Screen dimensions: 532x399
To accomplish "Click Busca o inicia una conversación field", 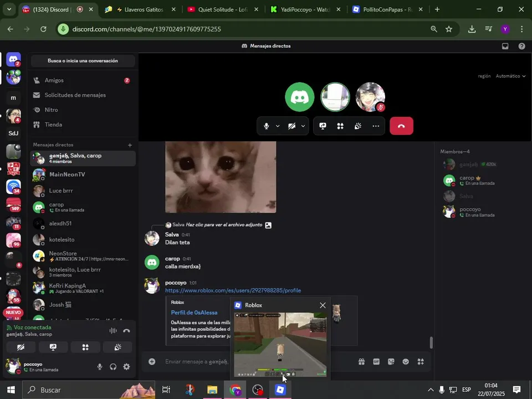I will click(83, 61).
